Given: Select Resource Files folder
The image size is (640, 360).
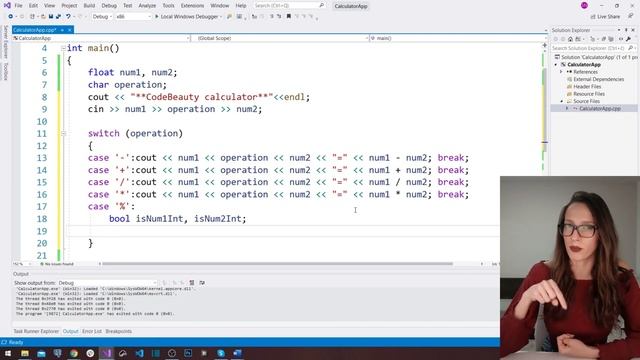Looking at the screenshot, I should (586, 94).
